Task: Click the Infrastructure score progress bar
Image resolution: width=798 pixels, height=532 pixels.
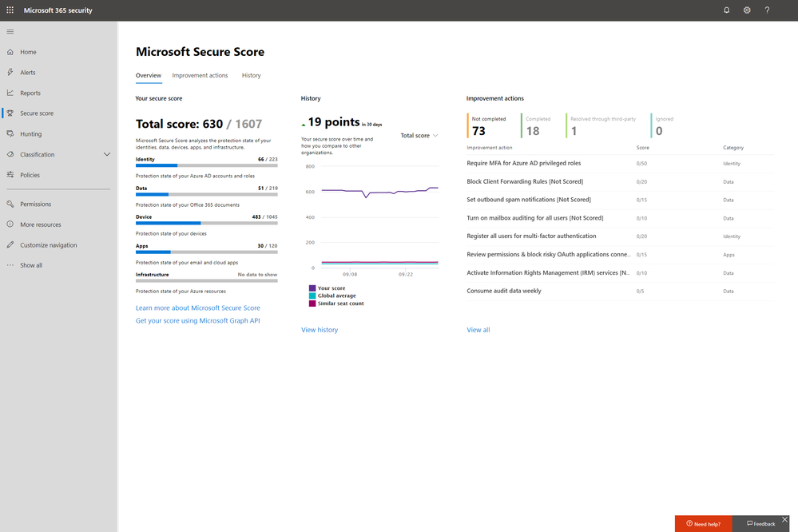Action: pyautogui.click(x=207, y=281)
